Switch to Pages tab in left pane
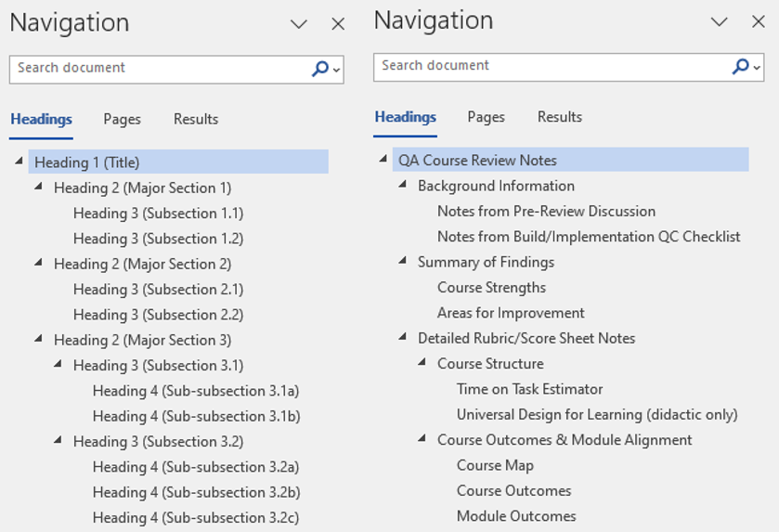Image resolution: width=779 pixels, height=532 pixels. 123,119
